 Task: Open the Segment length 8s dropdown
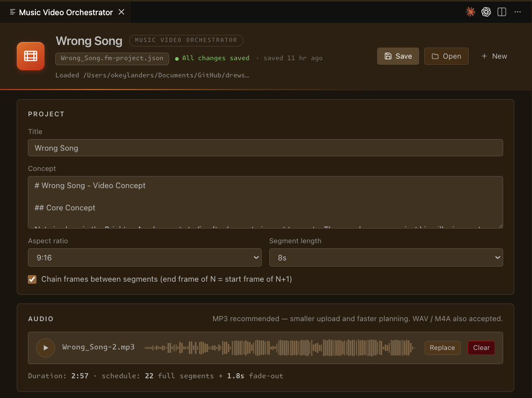pyautogui.click(x=386, y=257)
